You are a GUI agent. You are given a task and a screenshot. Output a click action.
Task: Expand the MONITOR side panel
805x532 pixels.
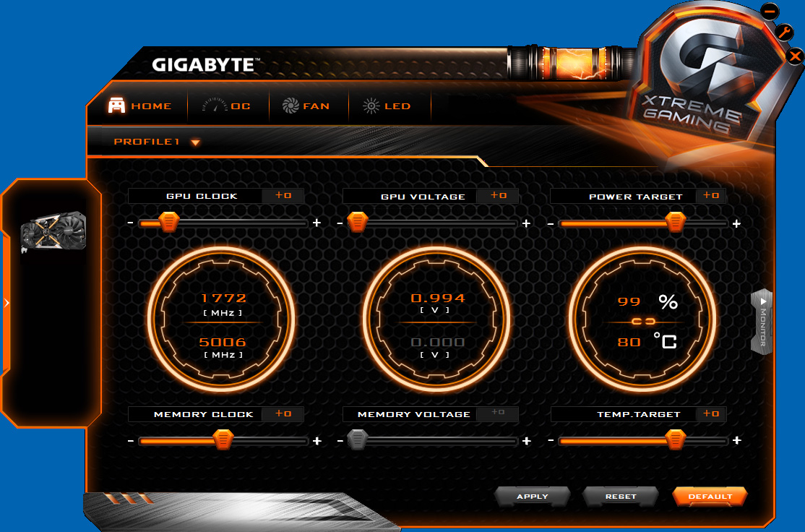click(762, 322)
